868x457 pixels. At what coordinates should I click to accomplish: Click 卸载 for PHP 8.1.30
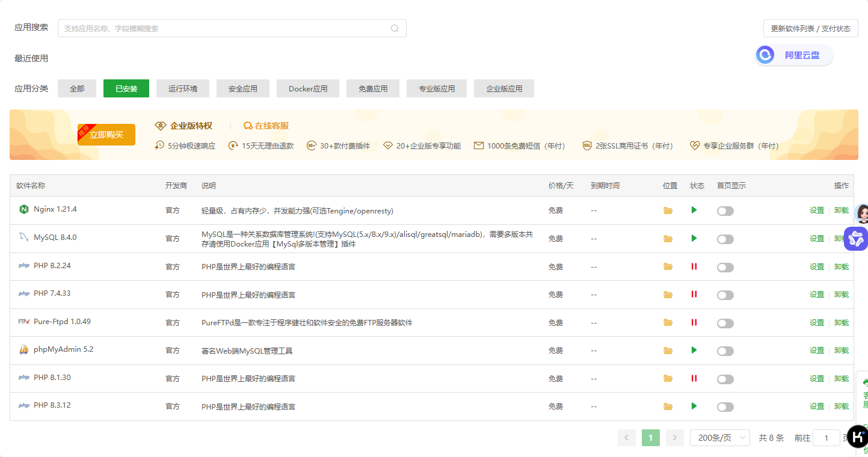(842, 378)
